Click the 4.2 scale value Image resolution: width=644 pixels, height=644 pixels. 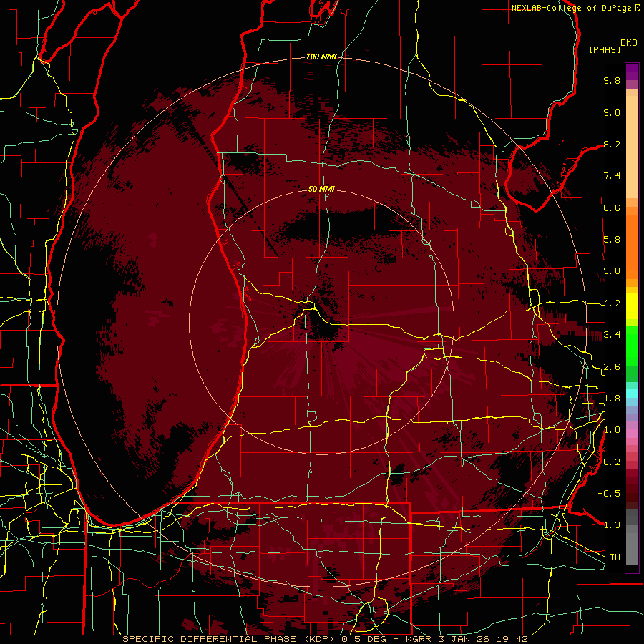click(612, 303)
